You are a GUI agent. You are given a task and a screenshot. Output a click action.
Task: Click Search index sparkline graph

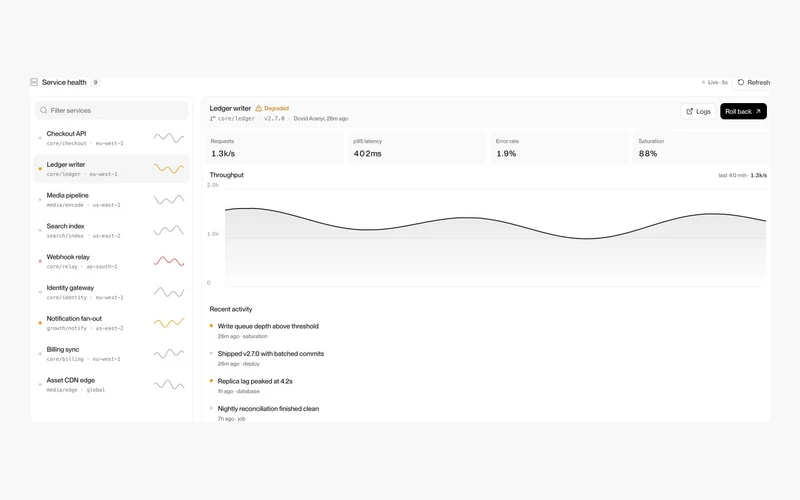(169, 230)
